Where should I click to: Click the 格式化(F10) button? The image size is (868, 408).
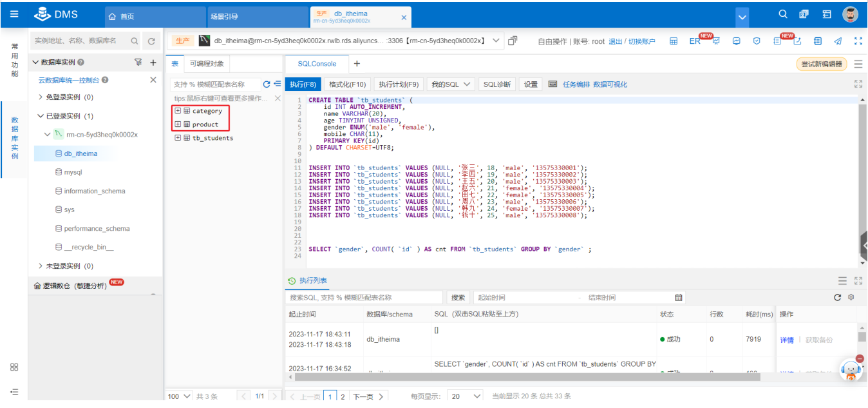[x=348, y=84]
